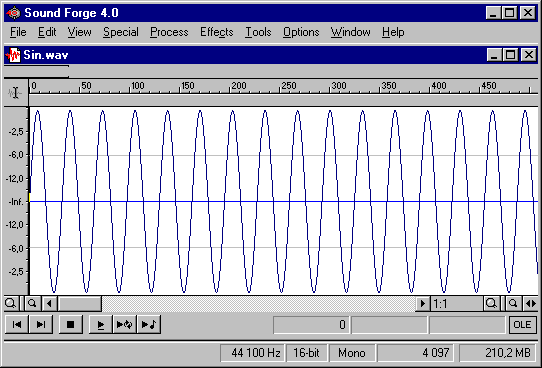The width and height of the screenshot is (542, 368).
Task: Close the Sound Forge 4.0 application
Action: pos(528,13)
